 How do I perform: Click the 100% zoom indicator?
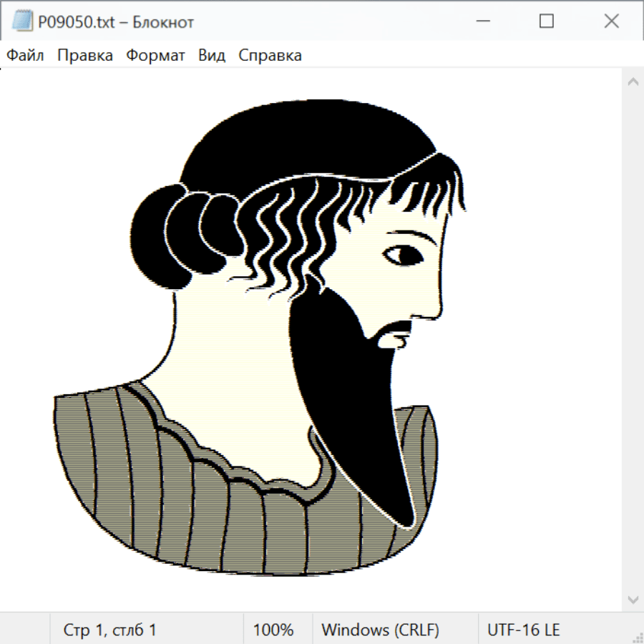click(x=273, y=630)
